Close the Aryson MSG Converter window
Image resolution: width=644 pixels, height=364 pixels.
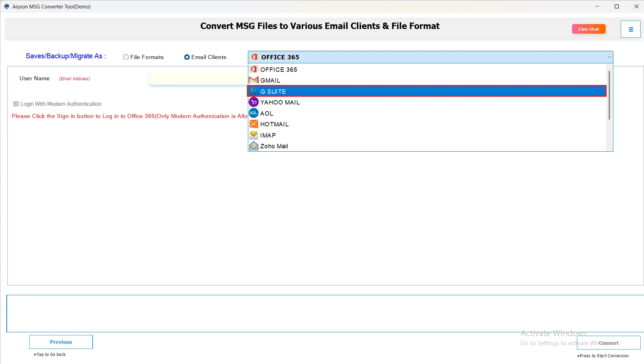point(636,6)
